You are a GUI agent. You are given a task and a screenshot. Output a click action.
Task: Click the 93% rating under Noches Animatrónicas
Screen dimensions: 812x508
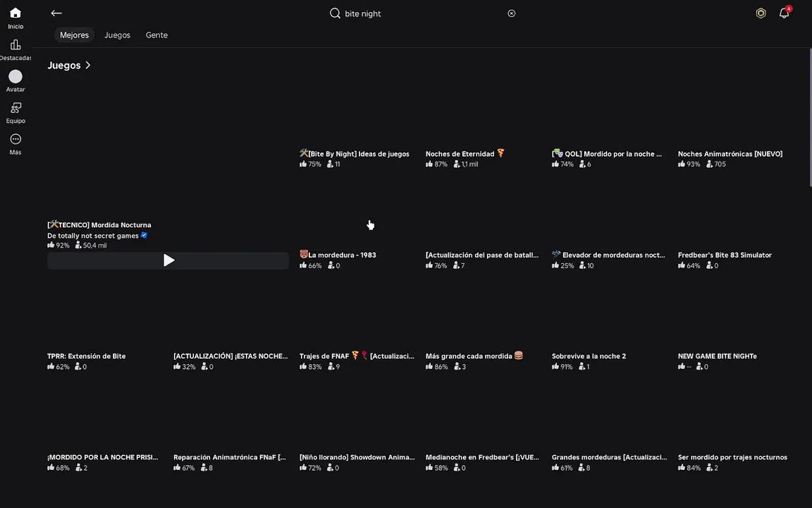689,164
